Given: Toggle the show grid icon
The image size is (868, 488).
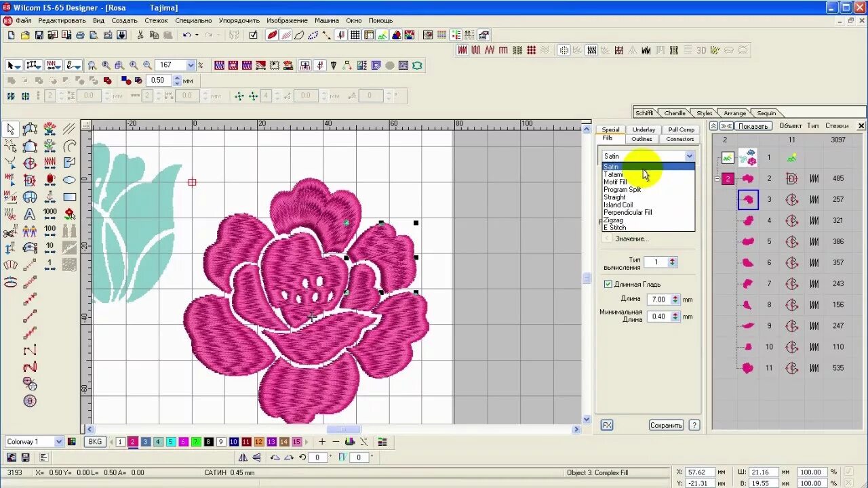Looking at the screenshot, I should click(355, 35).
